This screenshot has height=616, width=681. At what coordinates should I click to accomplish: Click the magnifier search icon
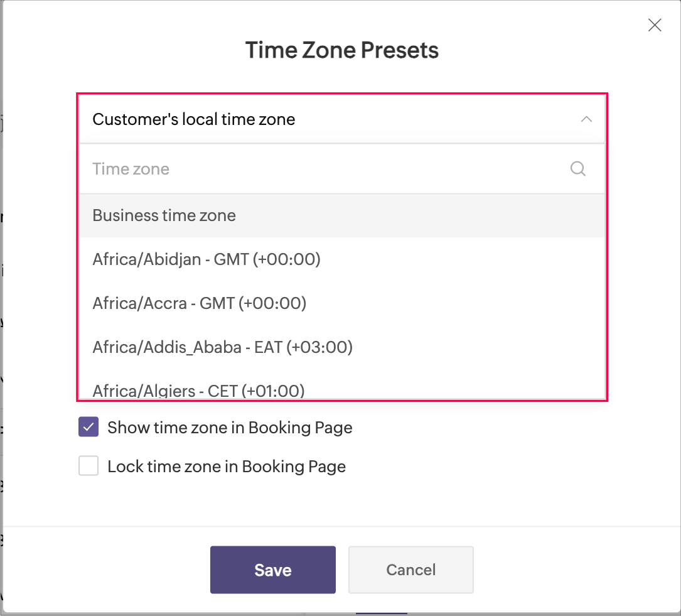pos(578,168)
